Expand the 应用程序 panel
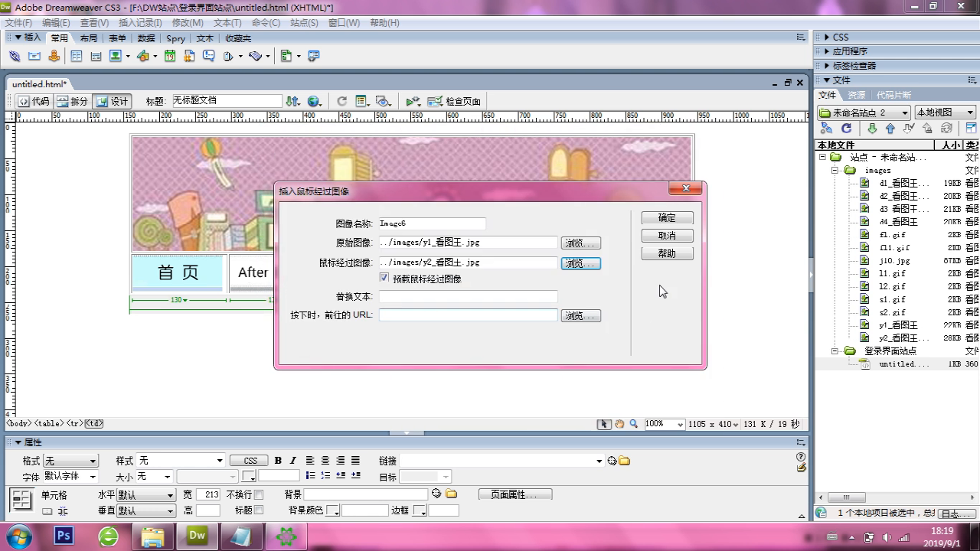 pyautogui.click(x=826, y=51)
